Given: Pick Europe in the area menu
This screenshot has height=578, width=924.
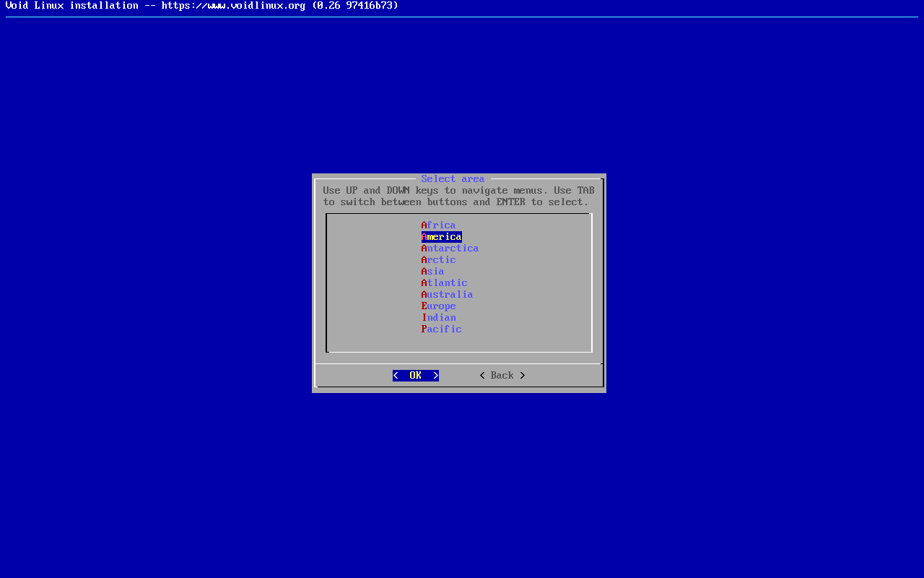Looking at the screenshot, I should pyautogui.click(x=438, y=306).
